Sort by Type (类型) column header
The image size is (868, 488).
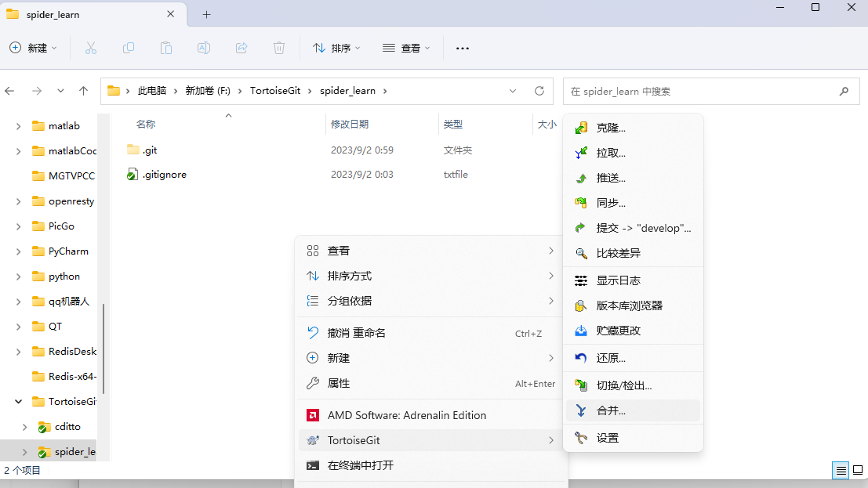click(453, 125)
